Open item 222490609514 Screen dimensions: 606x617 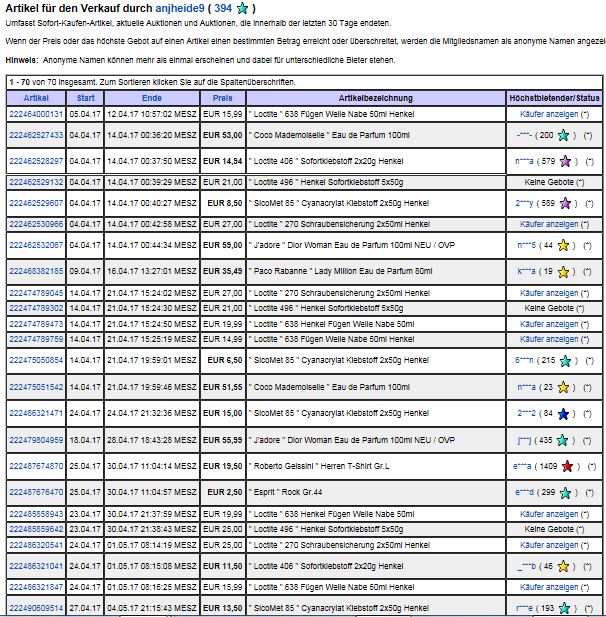(x=36, y=608)
